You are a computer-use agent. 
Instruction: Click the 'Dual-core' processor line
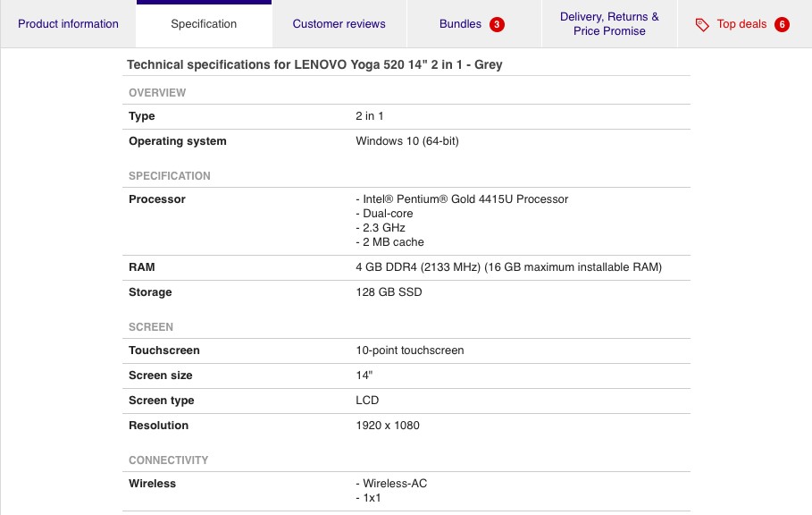pyautogui.click(x=384, y=214)
